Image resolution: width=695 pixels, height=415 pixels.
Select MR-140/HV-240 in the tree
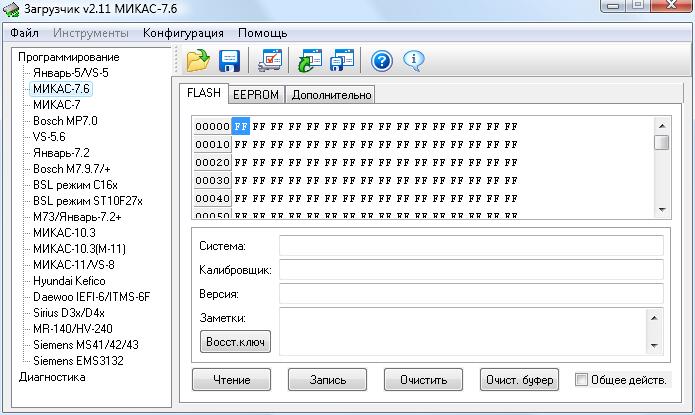pyautogui.click(x=73, y=329)
